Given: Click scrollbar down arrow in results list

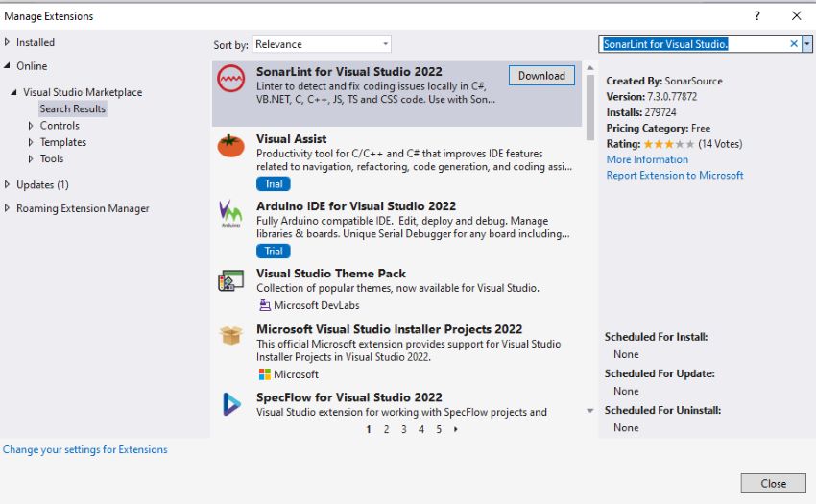Looking at the screenshot, I should tap(590, 411).
